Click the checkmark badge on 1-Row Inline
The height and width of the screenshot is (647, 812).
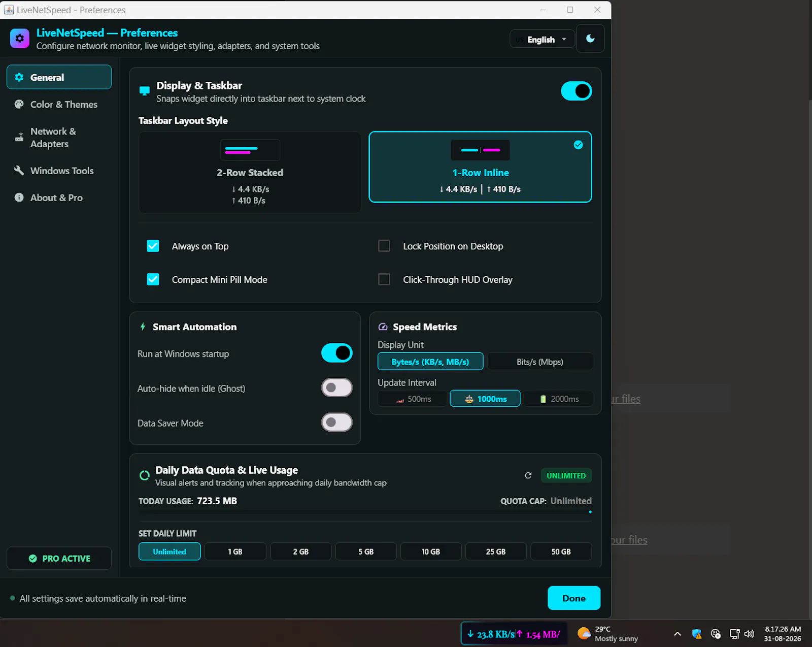tap(578, 145)
